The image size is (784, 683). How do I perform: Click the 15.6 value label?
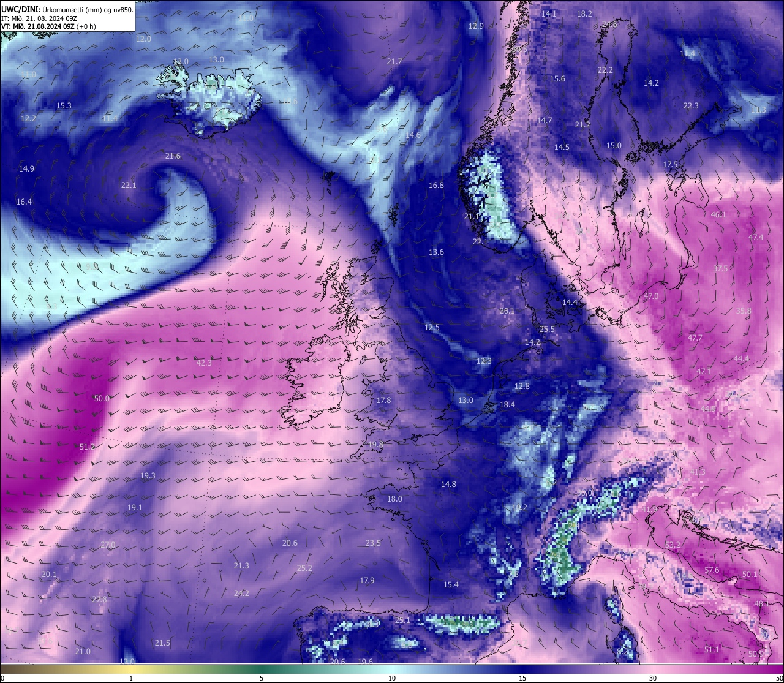(x=557, y=78)
